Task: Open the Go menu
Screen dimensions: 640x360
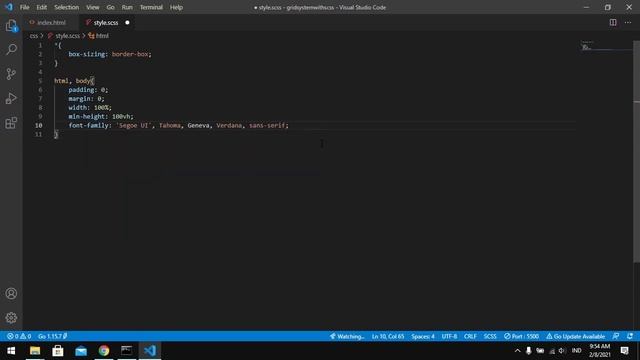Action: coord(111,7)
